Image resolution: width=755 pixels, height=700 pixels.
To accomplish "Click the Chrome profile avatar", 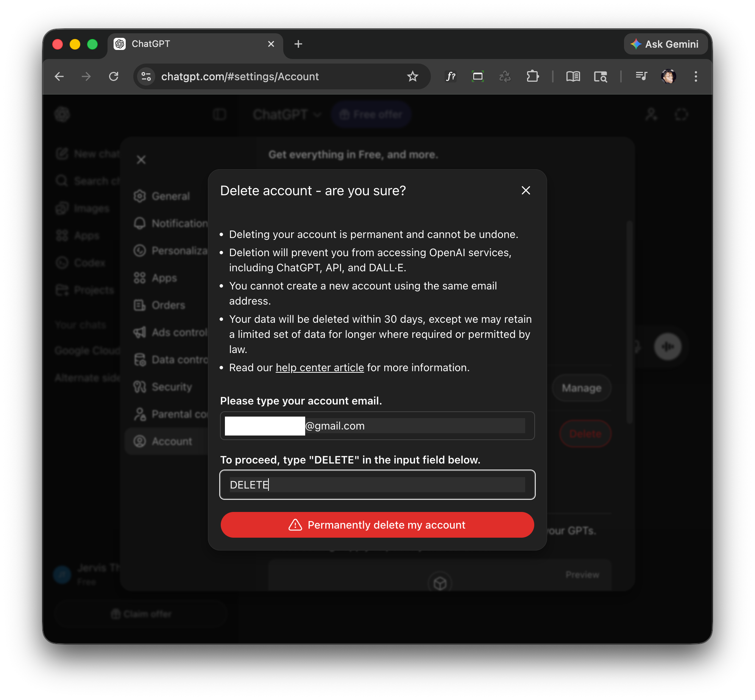I will 669,76.
